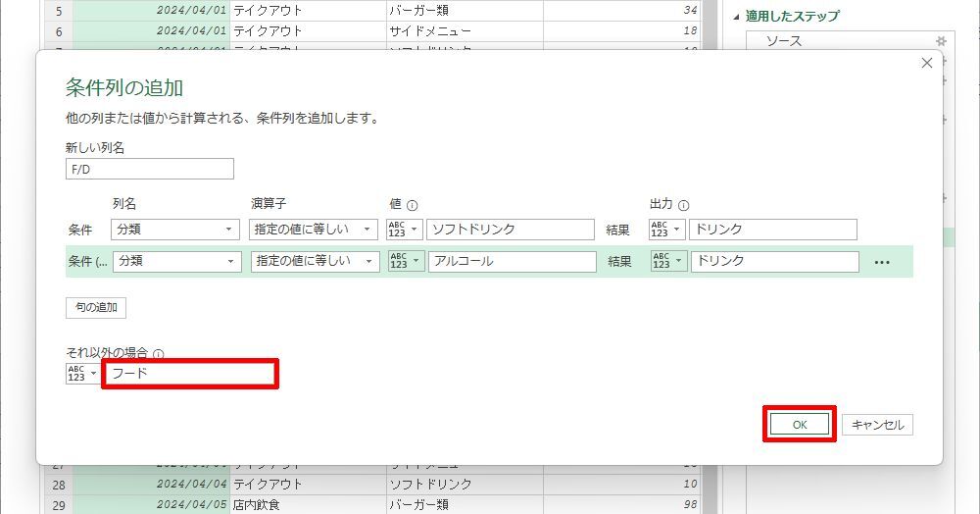Expand the second condition's 演算子 dropdown
Image resolution: width=980 pixels, height=514 pixels.
click(315, 262)
